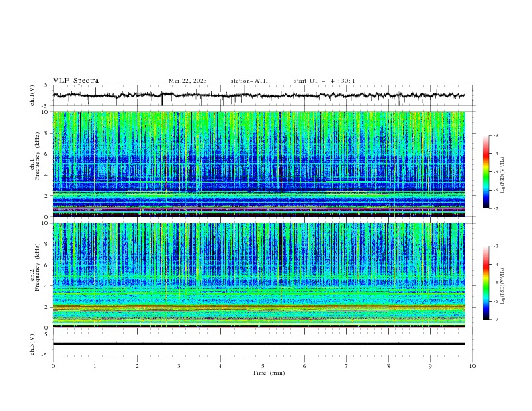Click the ch.2 PSD color scale bar

(486, 283)
